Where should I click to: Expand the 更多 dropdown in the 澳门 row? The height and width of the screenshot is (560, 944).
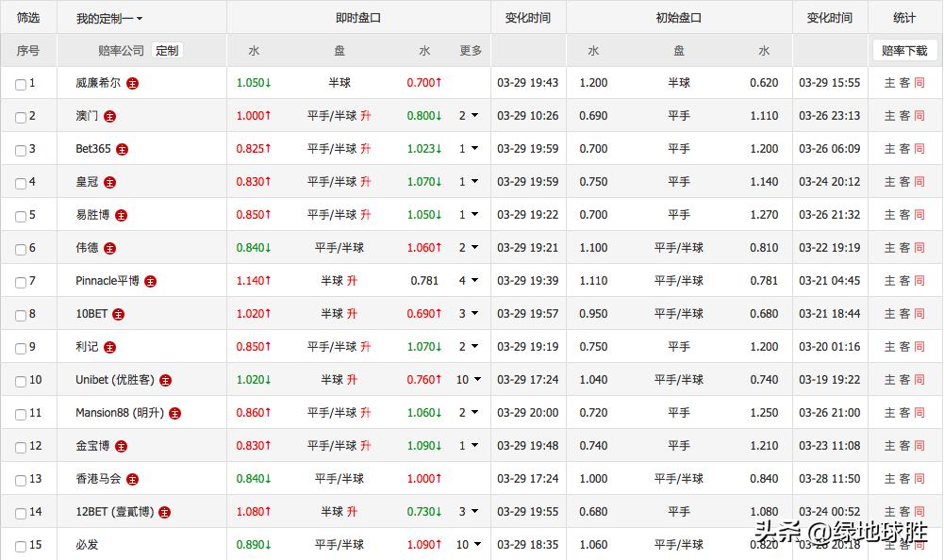click(x=469, y=116)
